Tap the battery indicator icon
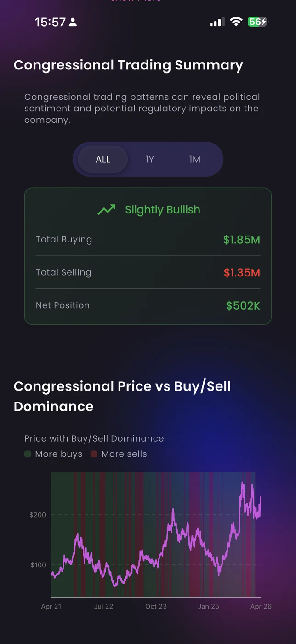This screenshot has height=644, width=296. [x=258, y=22]
